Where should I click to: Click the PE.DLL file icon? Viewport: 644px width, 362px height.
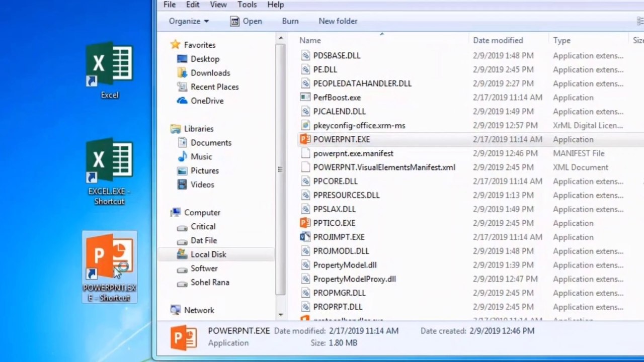click(305, 69)
